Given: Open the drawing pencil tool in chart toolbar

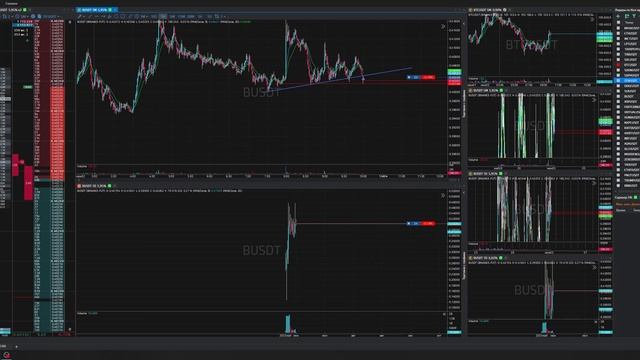Looking at the screenshot, I should (x=80, y=16).
